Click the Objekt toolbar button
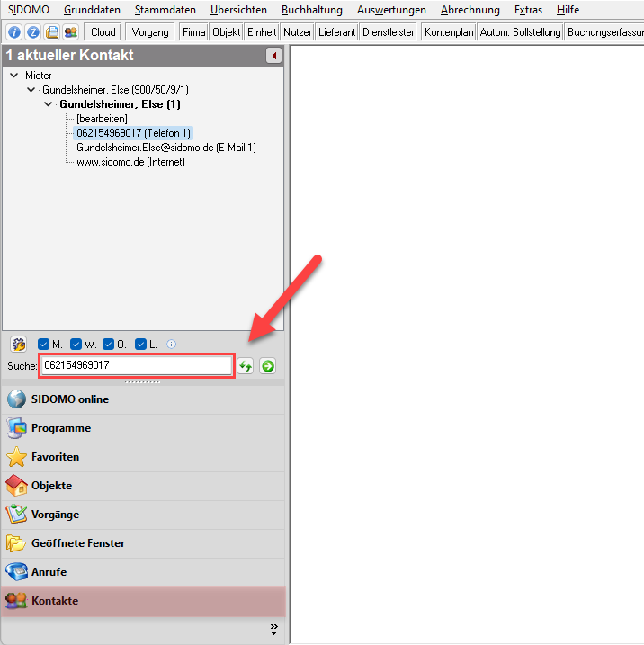 click(x=226, y=32)
